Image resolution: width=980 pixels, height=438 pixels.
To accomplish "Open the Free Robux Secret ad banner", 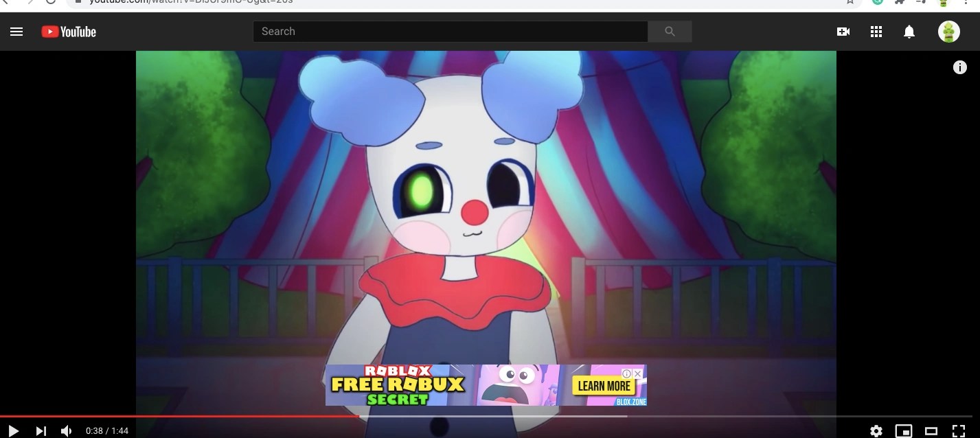I will (x=486, y=385).
